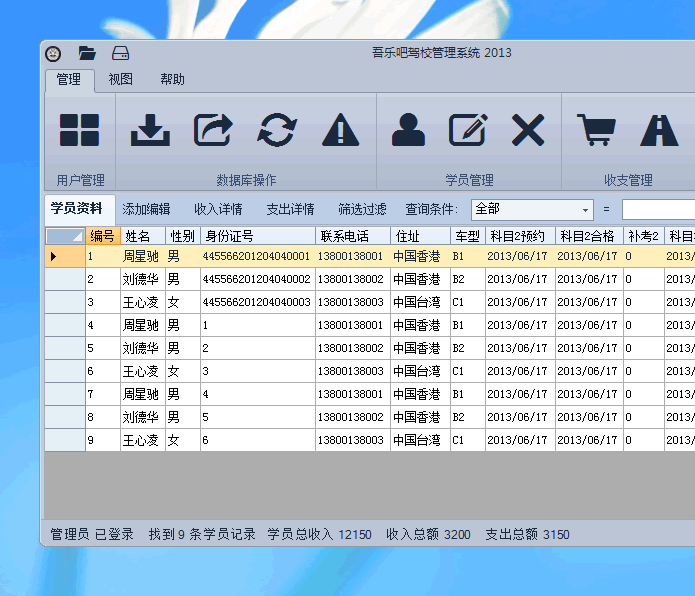Click the road-shaped A expense icon

click(659, 130)
